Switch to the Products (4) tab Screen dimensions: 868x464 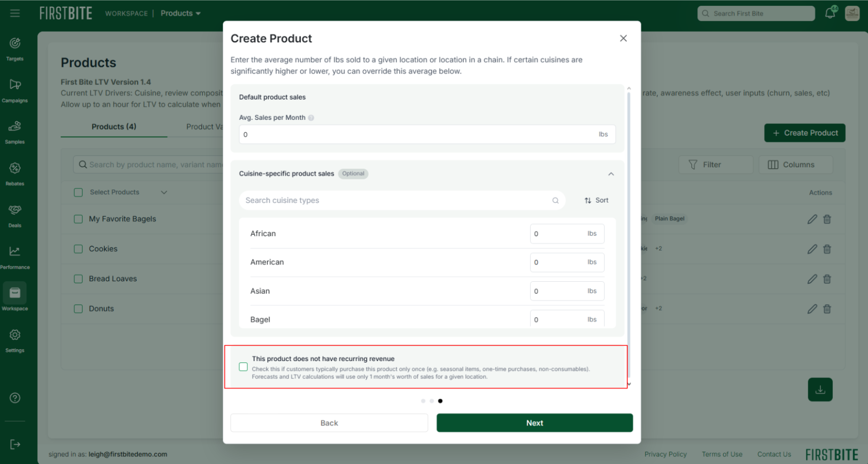pos(114,127)
